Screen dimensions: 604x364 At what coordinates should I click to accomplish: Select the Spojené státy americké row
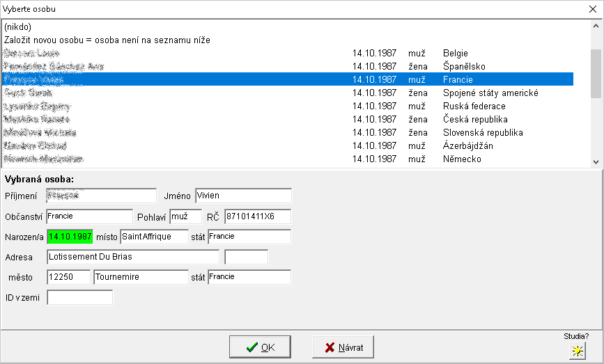click(x=279, y=93)
